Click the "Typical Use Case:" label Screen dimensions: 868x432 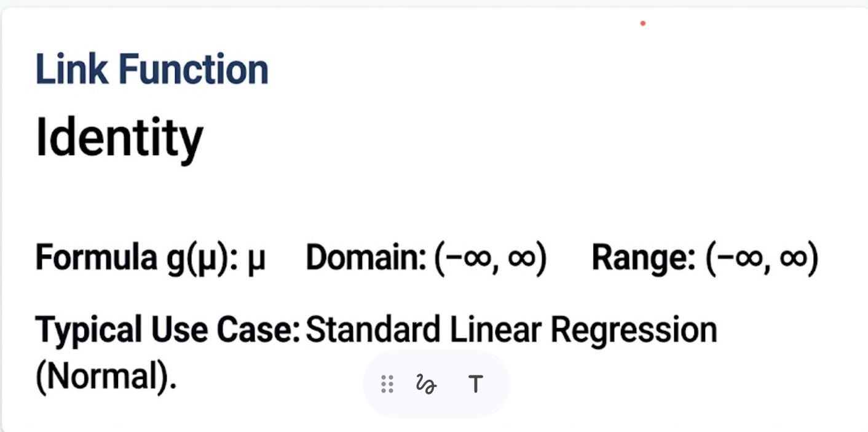[167, 330]
